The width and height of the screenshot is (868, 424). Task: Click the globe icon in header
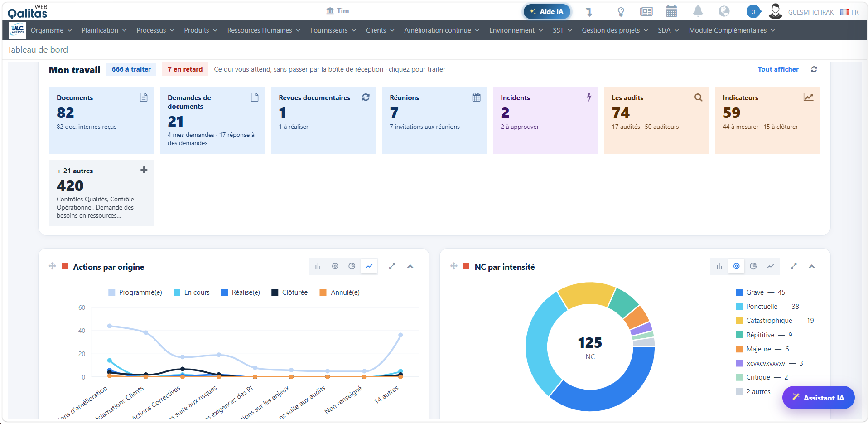coord(724,11)
